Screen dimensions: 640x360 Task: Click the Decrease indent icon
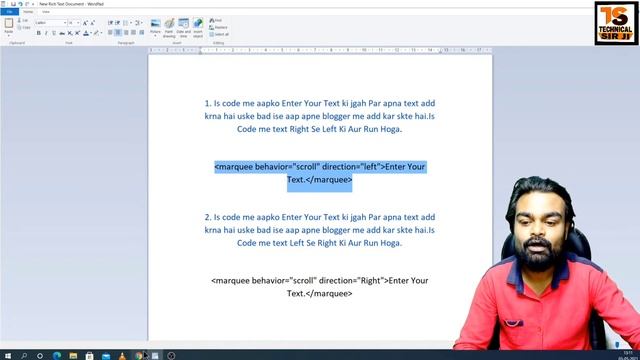tap(110, 23)
